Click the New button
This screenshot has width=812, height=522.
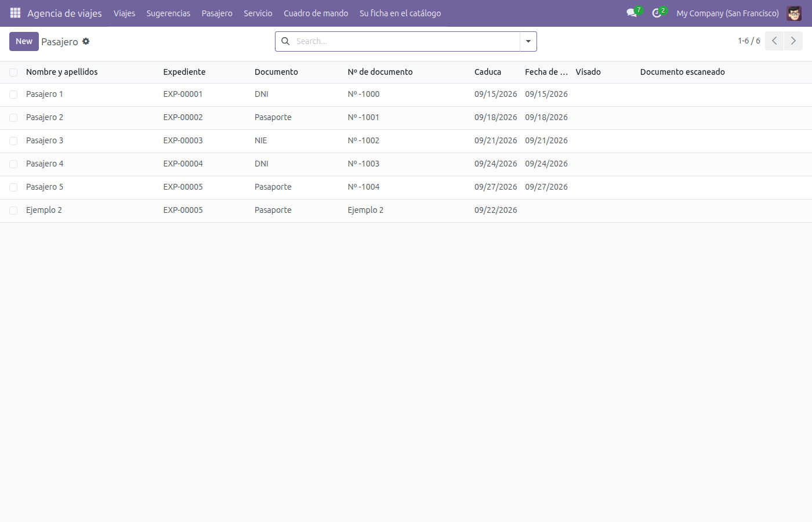click(24, 41)
